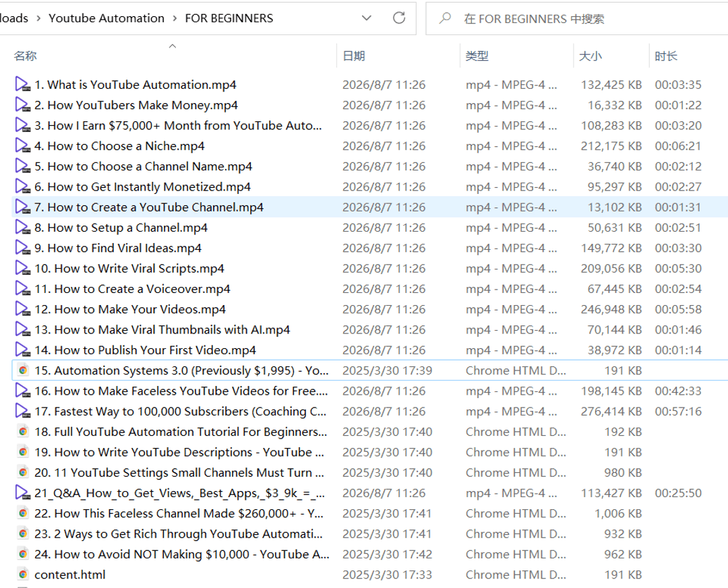Click size value 16,332 KB

615,105
